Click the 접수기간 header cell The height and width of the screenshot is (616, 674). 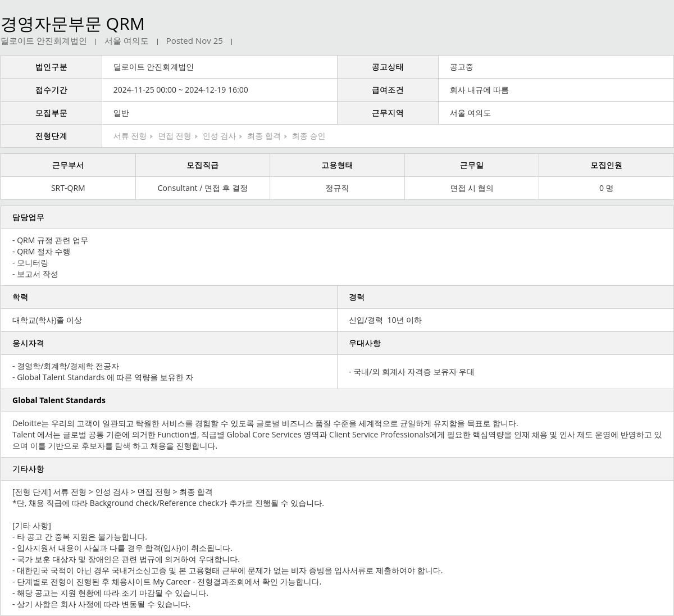(51, 90)
